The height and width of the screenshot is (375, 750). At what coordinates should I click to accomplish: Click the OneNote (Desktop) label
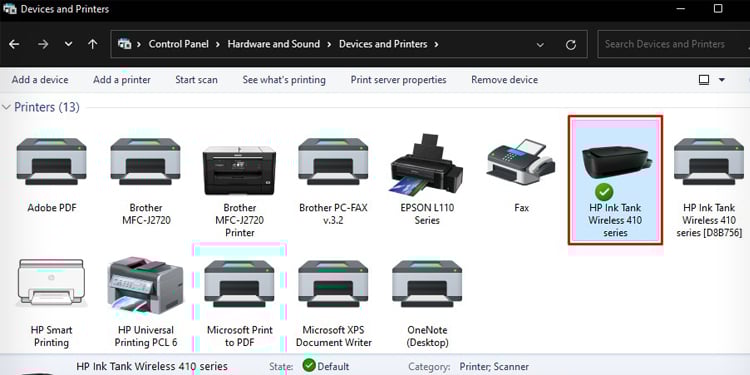coord(428,336)
